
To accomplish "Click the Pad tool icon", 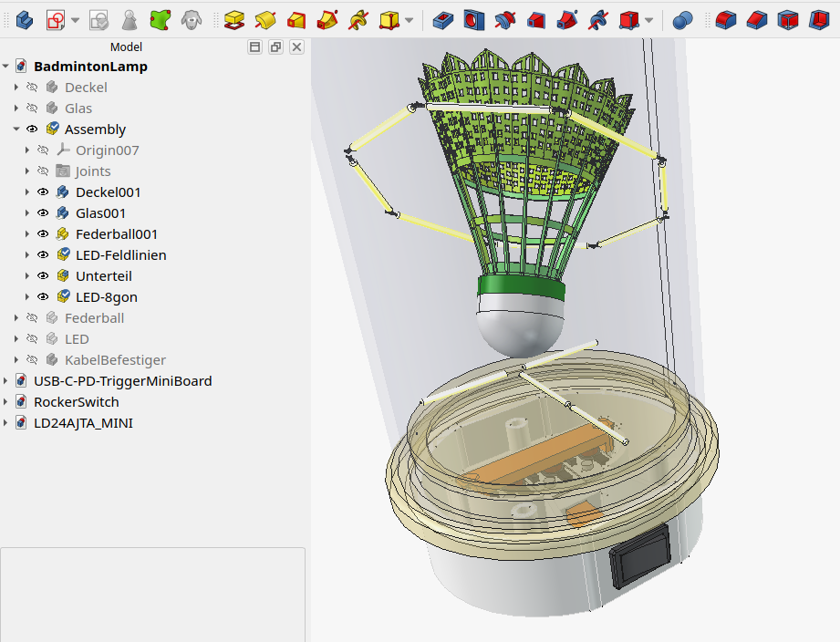I will (234, 19).
